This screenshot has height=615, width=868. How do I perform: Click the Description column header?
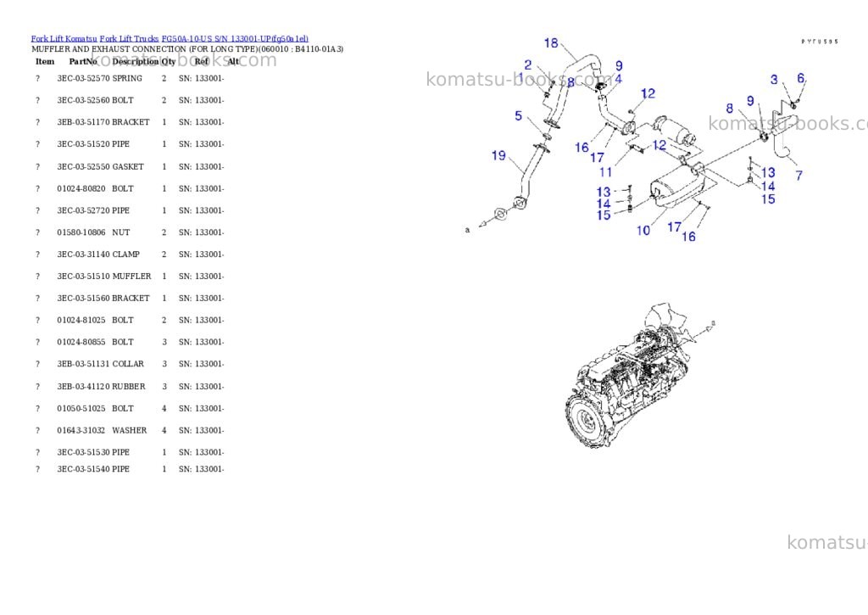point(135,61)
